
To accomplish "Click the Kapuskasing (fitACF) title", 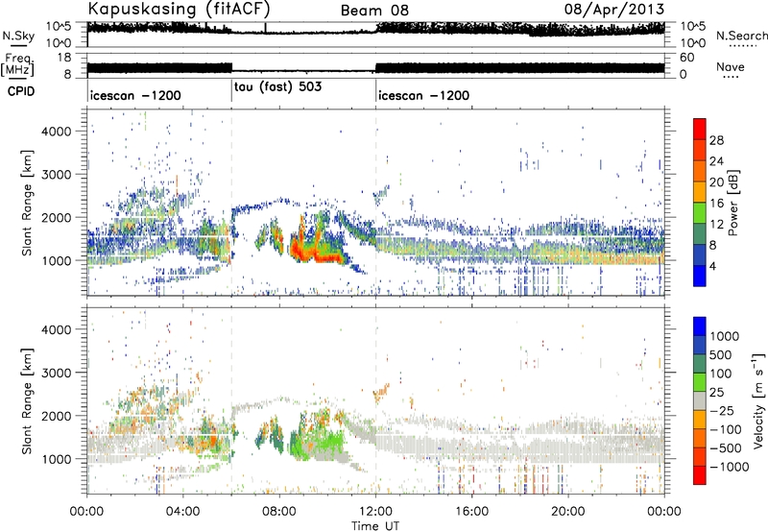I will tap(179, 10).
